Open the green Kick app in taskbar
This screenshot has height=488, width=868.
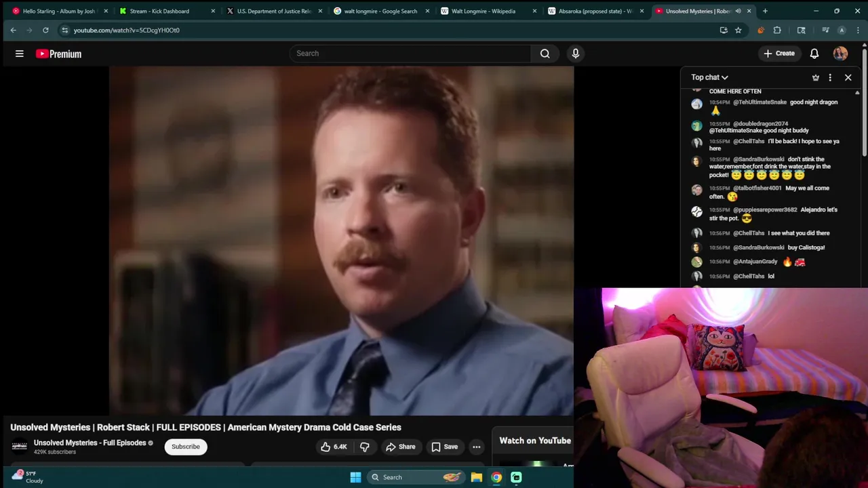pyautogui.click(x=516, y=477)
